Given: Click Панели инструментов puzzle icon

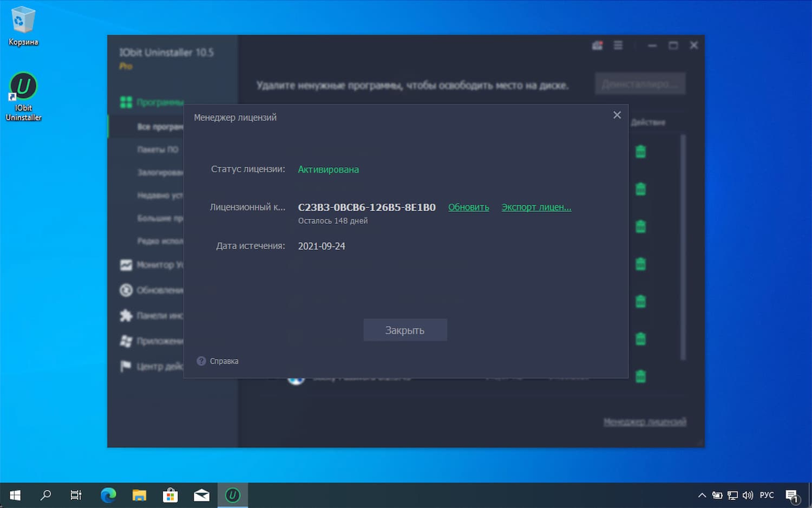Looking at the screenshot, I should point(126,315).
